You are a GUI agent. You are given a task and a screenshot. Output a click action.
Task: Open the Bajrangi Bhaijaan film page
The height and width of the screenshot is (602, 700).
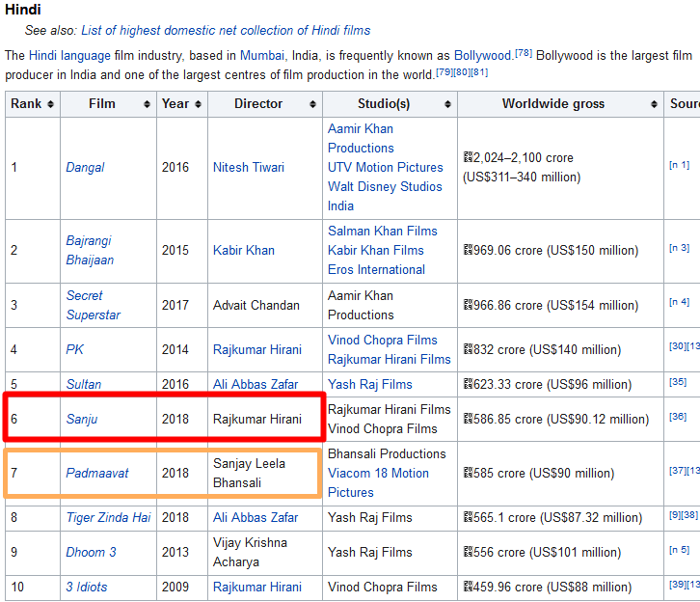point(90,250)
